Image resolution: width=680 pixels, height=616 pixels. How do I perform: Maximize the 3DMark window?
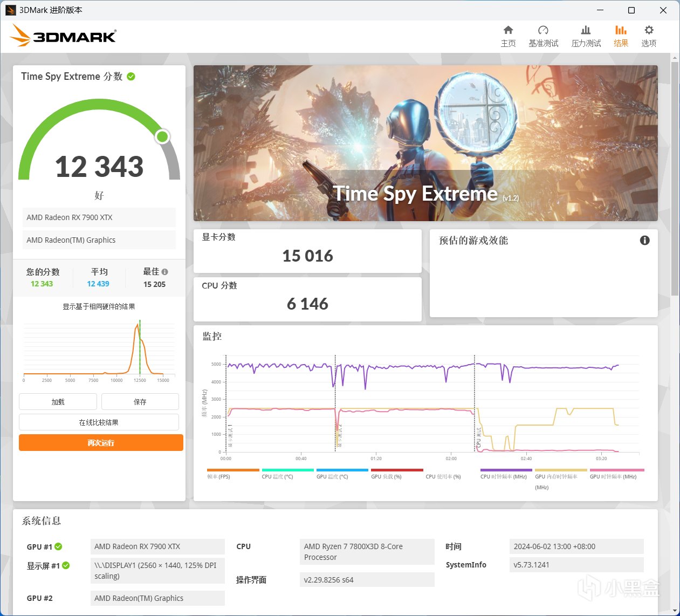pyautogui.click(x=631, y=10)
